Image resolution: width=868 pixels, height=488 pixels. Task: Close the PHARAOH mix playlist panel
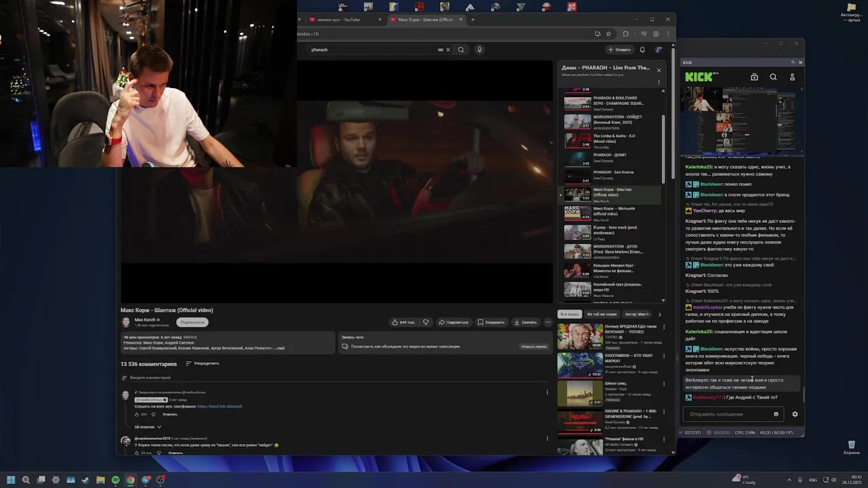(658, 70)
